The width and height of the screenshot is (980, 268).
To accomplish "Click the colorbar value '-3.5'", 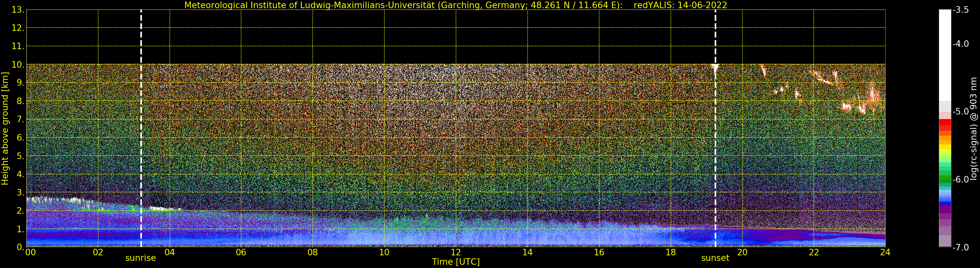I will (960, 10).
